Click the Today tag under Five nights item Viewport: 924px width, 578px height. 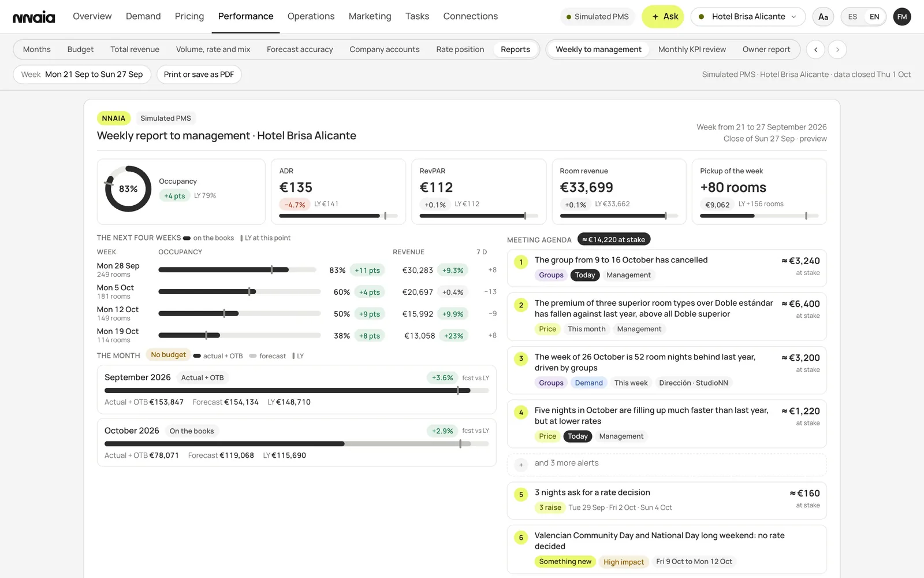tap(577, 436)
